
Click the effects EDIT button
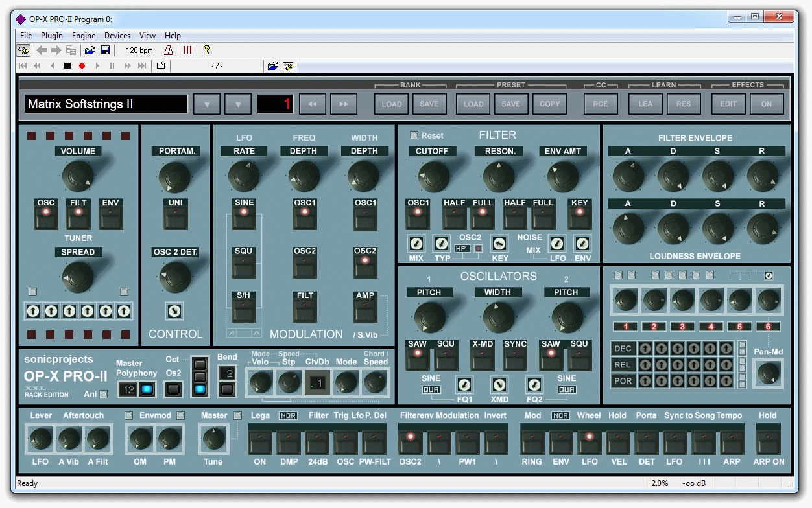coord(728,104)
